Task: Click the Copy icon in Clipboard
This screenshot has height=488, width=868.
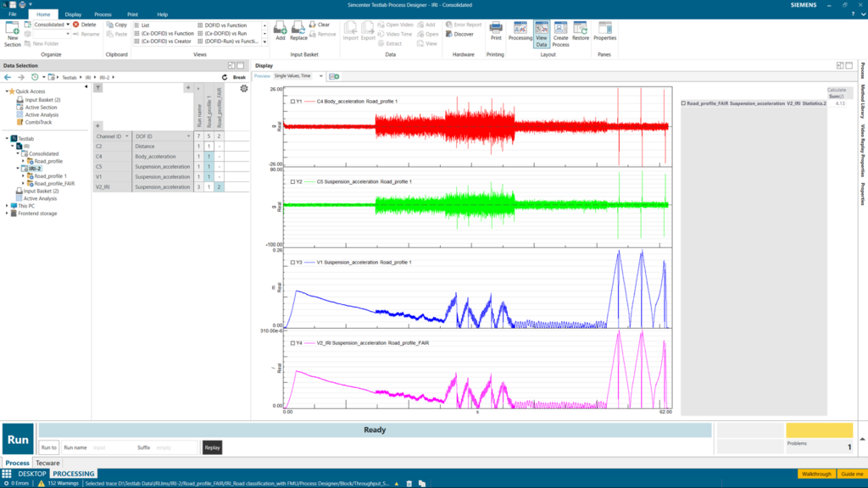Action: (x=110, y=25)
